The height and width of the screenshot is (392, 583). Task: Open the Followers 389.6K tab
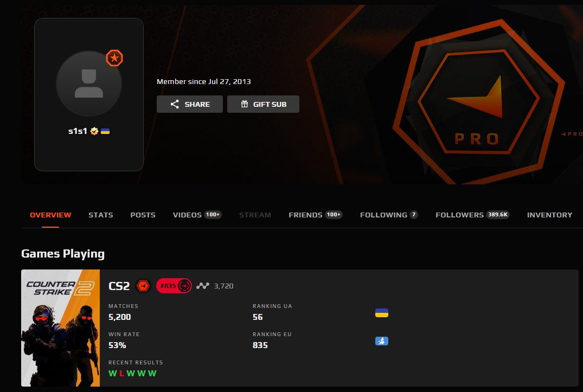(x=472, y=215)
